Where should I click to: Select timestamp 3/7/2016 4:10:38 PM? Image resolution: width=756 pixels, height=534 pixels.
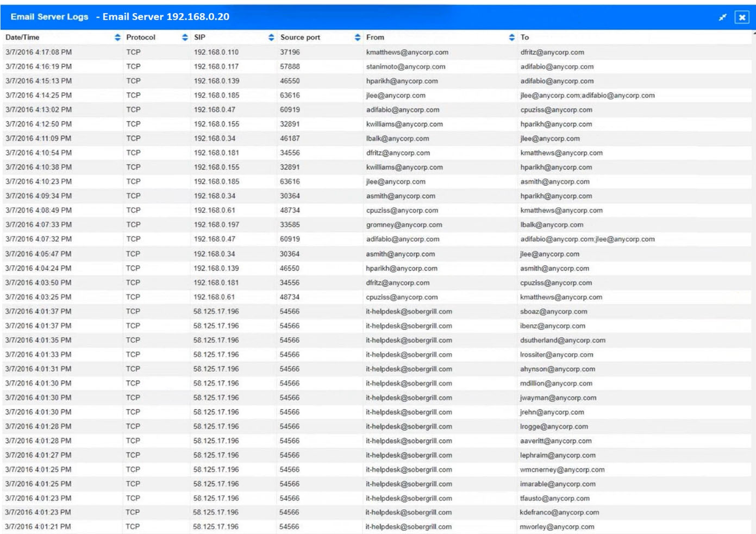39,167
